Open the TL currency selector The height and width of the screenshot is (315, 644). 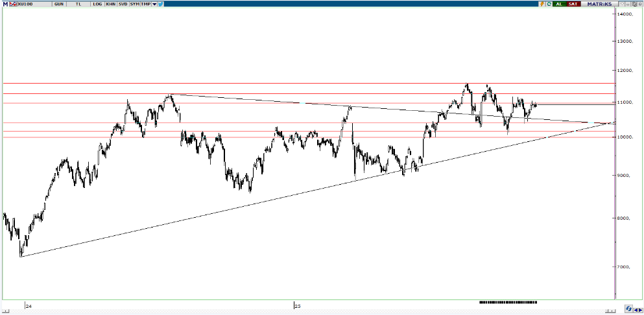[78, 4]
